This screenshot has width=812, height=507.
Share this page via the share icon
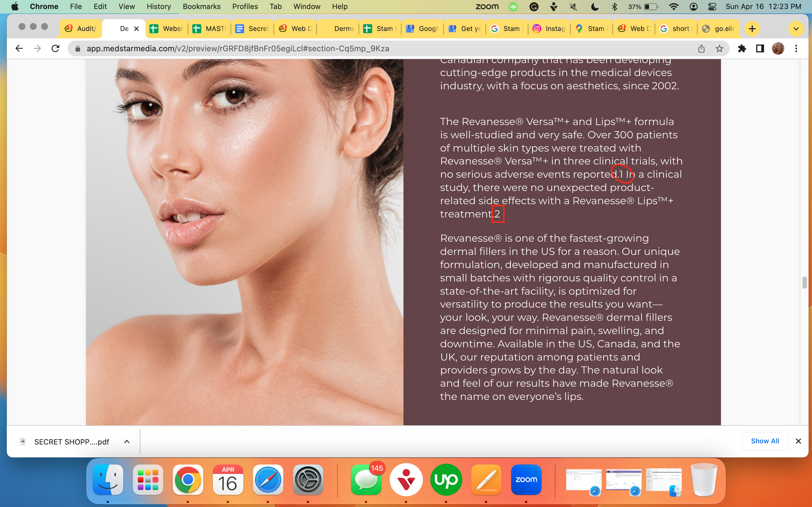tap(701, 49)
